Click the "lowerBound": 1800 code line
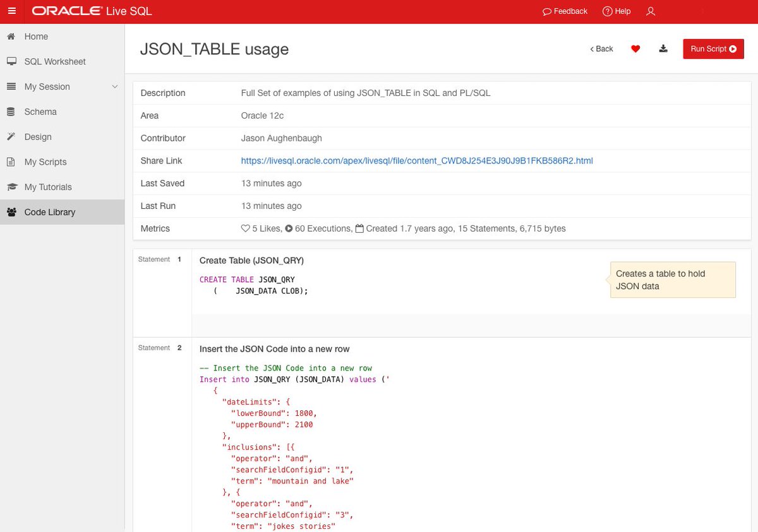758x532 pixels. tap(274, 413)
